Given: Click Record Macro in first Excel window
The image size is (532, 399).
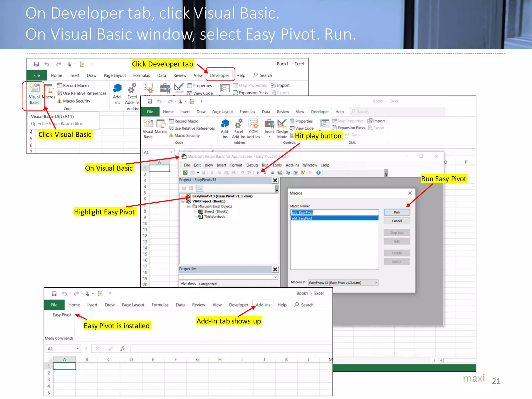Looking at the screenshot, I should (73, 85).
